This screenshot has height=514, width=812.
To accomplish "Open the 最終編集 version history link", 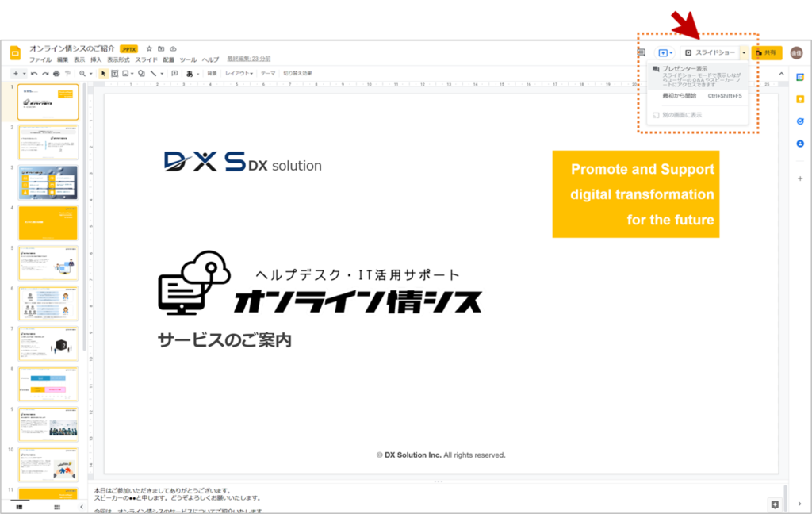I will [x=248, y=59].
